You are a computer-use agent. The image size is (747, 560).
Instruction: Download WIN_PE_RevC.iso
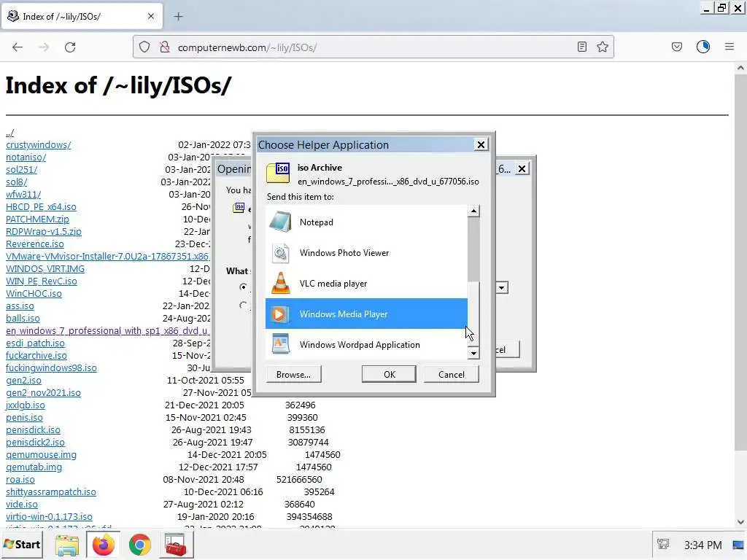click(42, 281)
